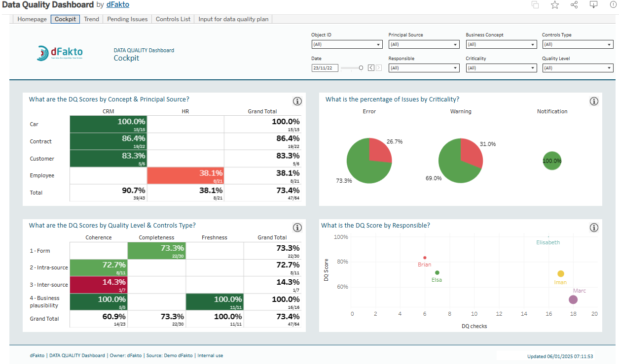Open Input for data quality plan tab
The image size is (619, 364).
(234, 19)
